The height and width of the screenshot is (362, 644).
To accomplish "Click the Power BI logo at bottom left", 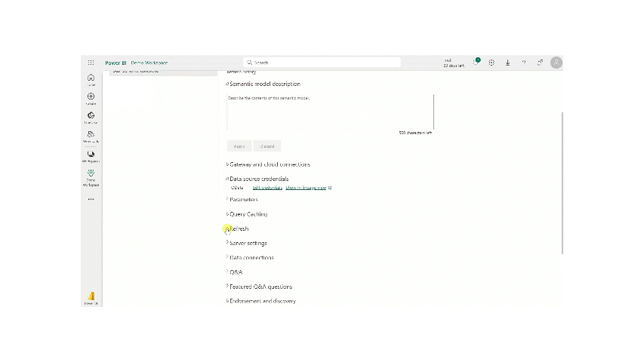I will coord(91,296).
